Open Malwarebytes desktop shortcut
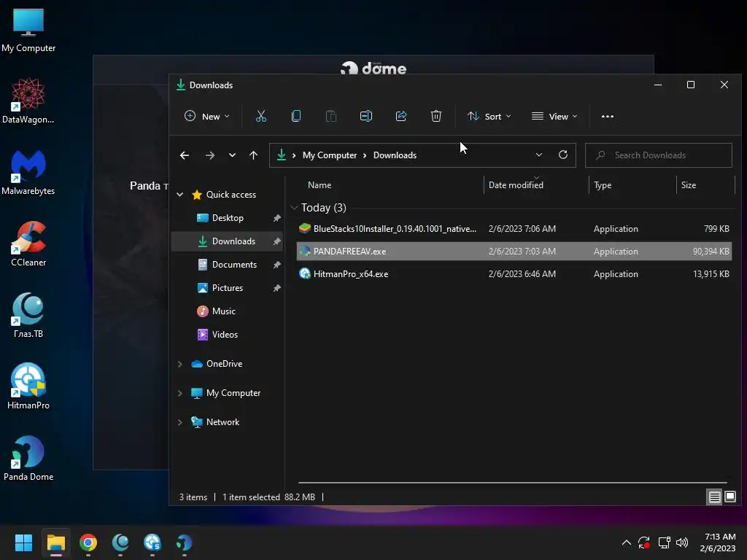This screenshot has height=560, width=747. tap(28, 172)
